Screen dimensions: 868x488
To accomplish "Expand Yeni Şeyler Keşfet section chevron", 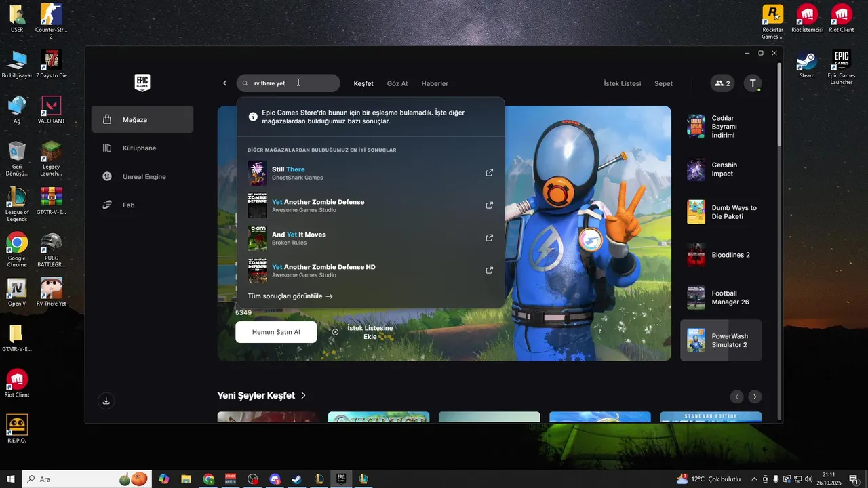I will click(x=303, y=395).
